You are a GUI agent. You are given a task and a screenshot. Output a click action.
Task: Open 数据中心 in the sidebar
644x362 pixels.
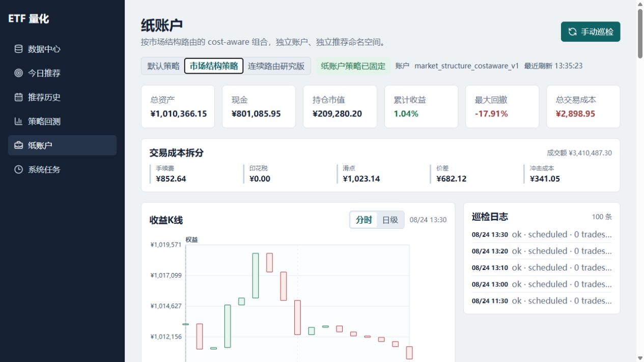62,49
